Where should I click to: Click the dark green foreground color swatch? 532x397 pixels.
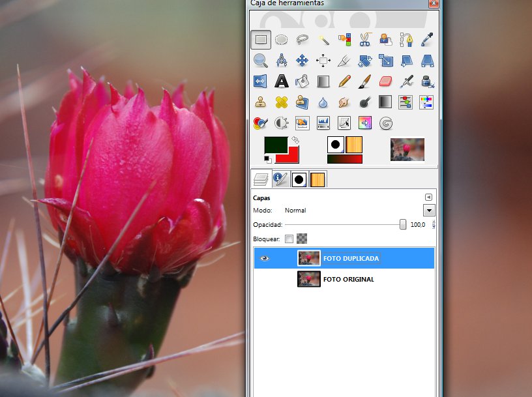tap(274, 145)
